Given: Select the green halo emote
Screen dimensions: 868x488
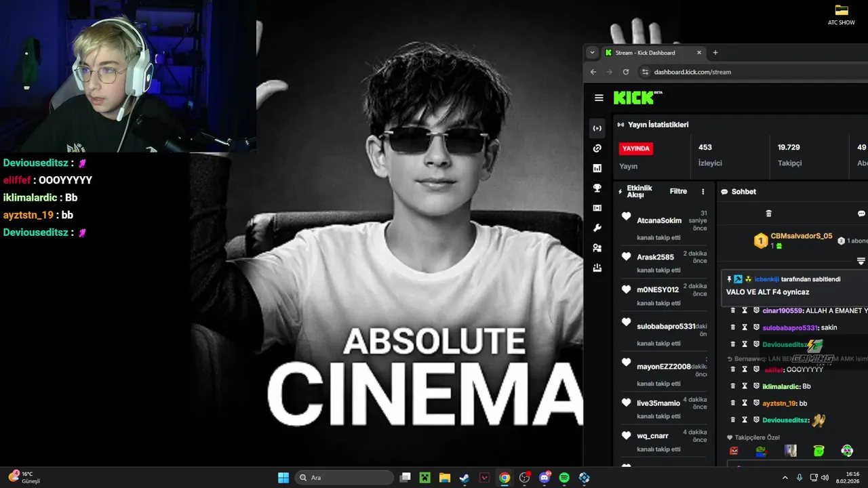Looking at the screenshot, I should [818, 451].
